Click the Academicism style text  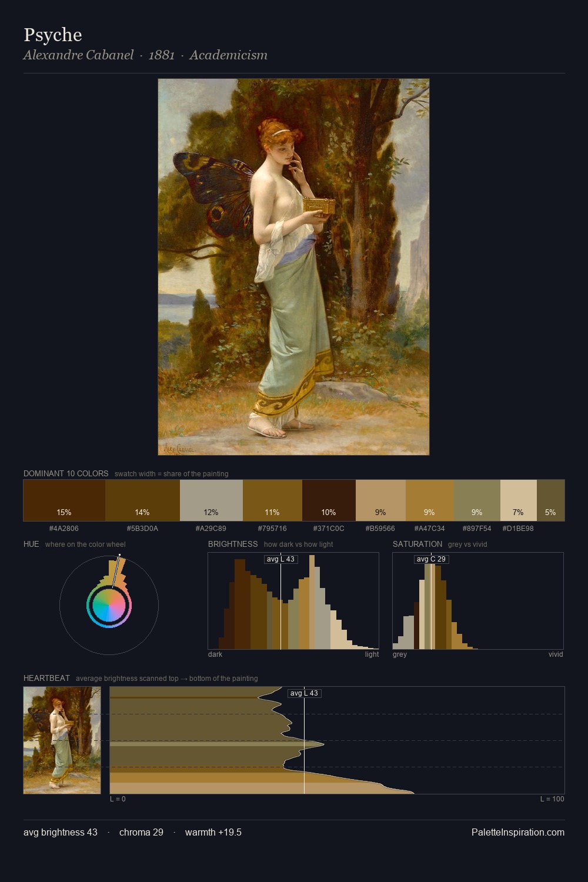[228, 55]
